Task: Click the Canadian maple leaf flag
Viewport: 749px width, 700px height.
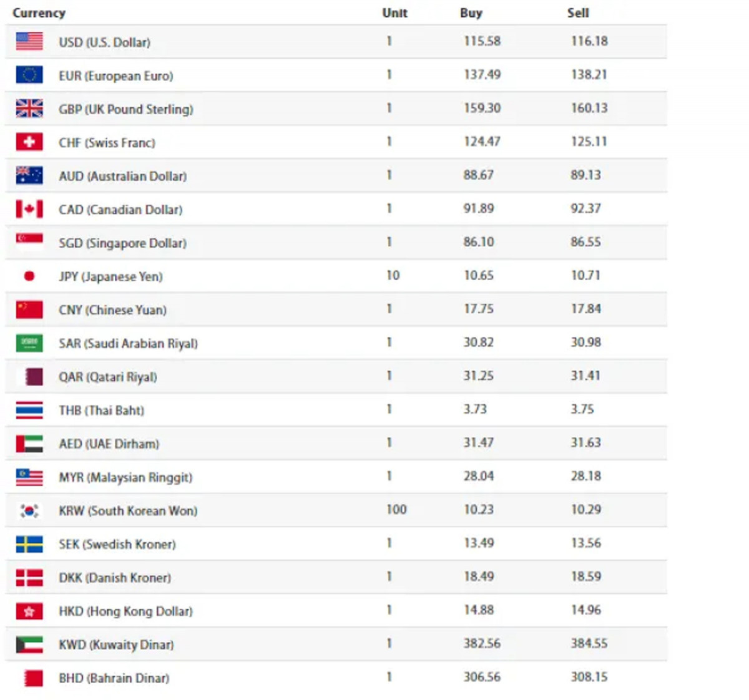Action: click(x=29, y=209)
